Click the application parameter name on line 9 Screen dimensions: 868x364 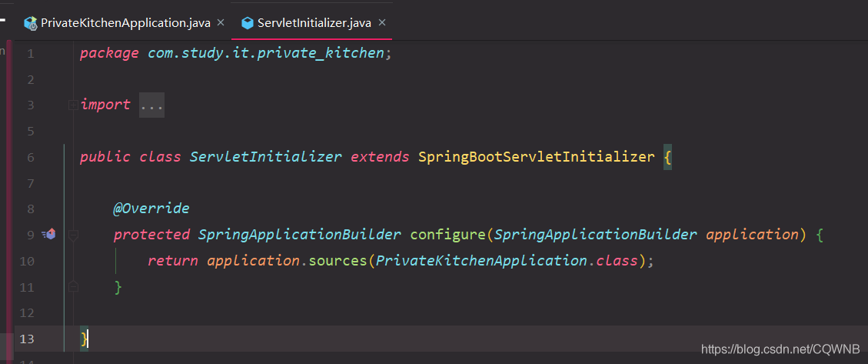[753, 235]
